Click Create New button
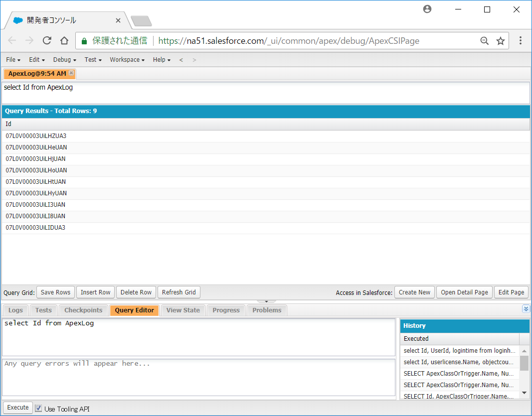The width and height of the screenshot is (532, 416). point(415,292)
